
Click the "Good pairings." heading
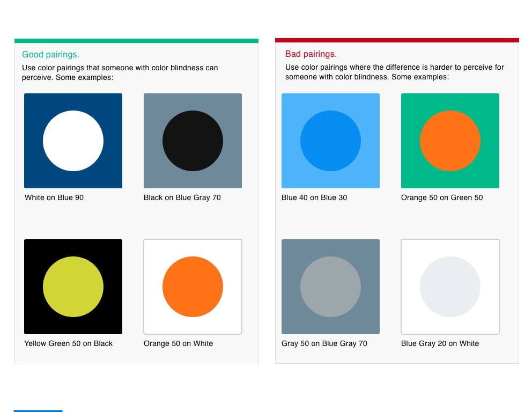pos(50,55)
